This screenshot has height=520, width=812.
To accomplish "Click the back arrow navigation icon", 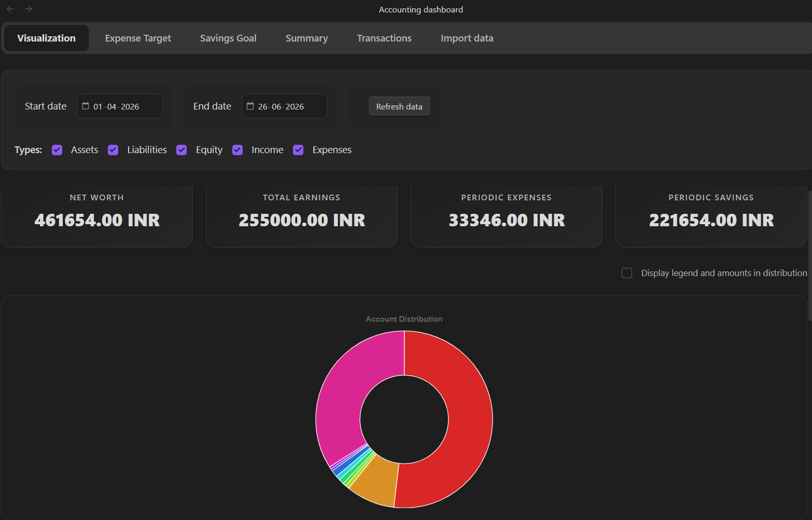I will [x=10, y=9].
